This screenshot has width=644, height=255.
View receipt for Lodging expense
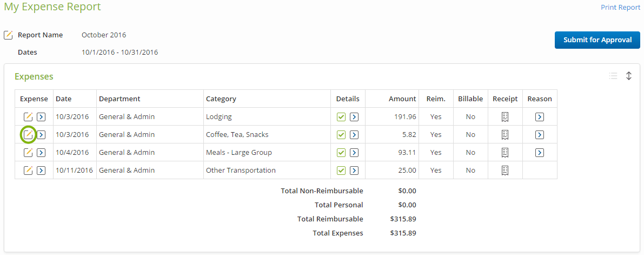click(505, 116)
